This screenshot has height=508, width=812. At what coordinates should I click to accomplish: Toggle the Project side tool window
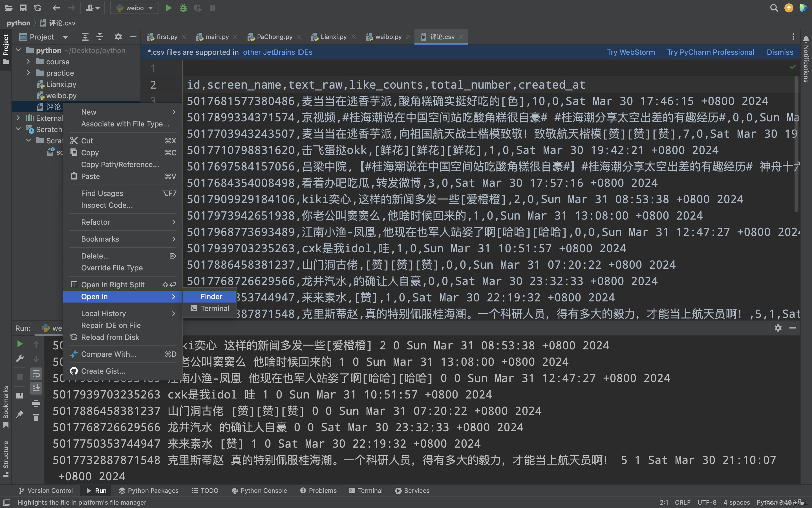6,49
